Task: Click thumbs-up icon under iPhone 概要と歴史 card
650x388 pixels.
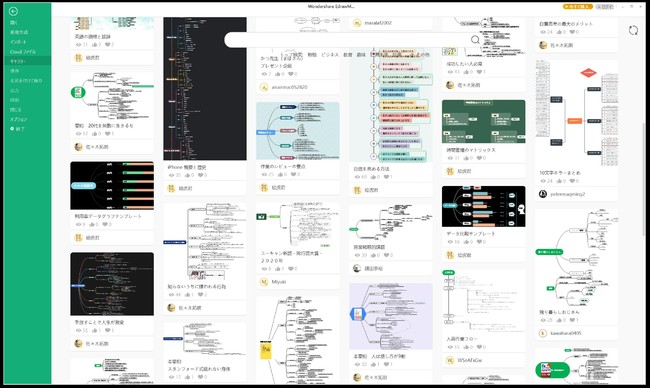Action: click(x=187, y=175)
